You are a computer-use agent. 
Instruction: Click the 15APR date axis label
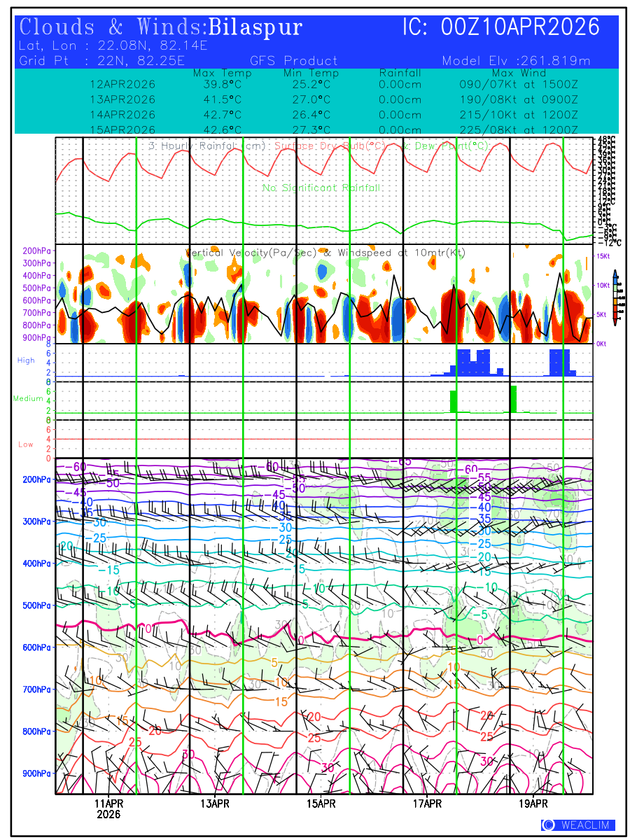click(321, 804)
